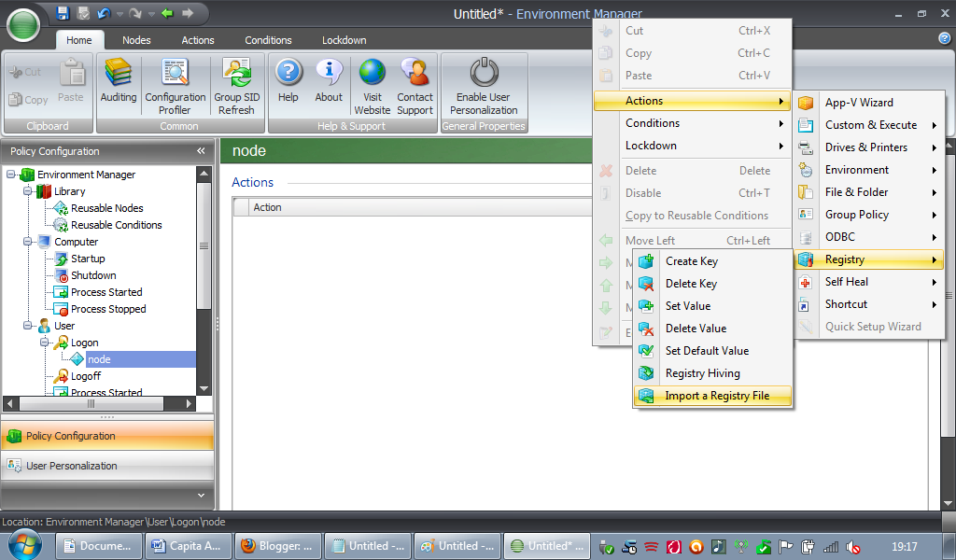The image size is (956, 560).
Task: Select the Home ribbon tab
Action: [x=79, y=40]
